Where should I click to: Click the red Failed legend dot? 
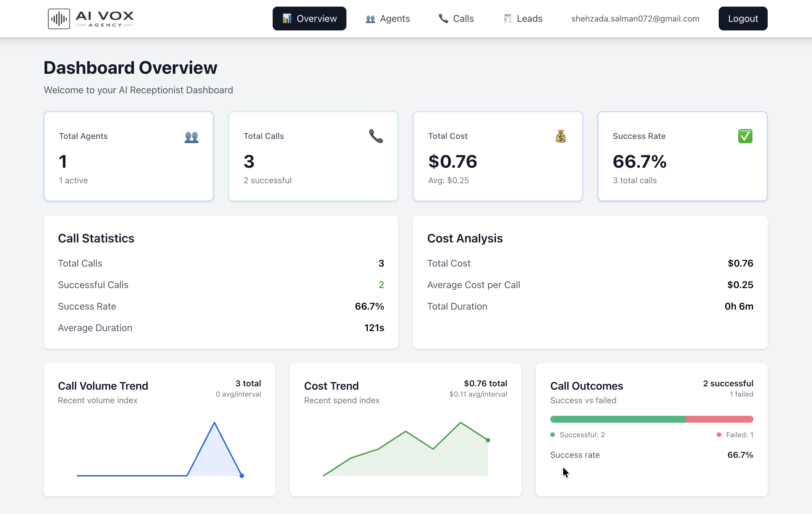pos(719,435)
